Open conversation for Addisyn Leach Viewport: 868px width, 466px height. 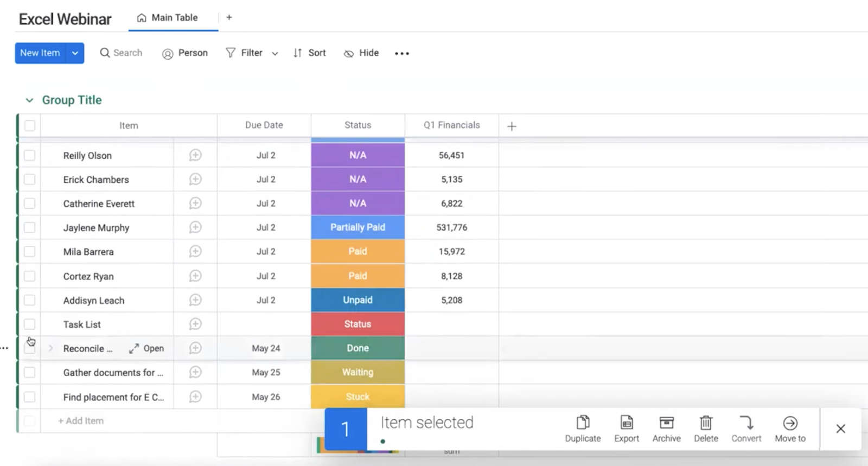coord(195,300)
